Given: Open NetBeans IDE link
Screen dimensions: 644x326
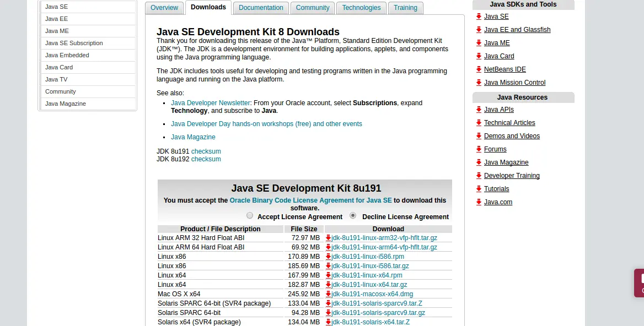Looking at the screenshot, I should (505, 69).
